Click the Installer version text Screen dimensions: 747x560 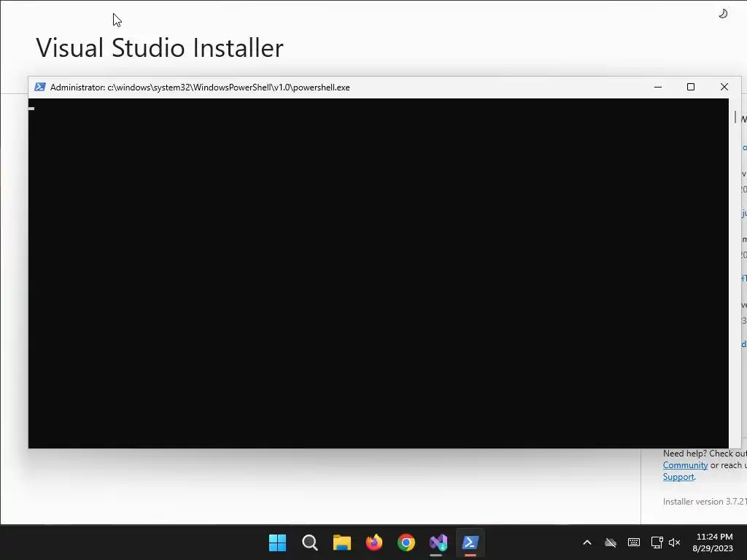705,502
